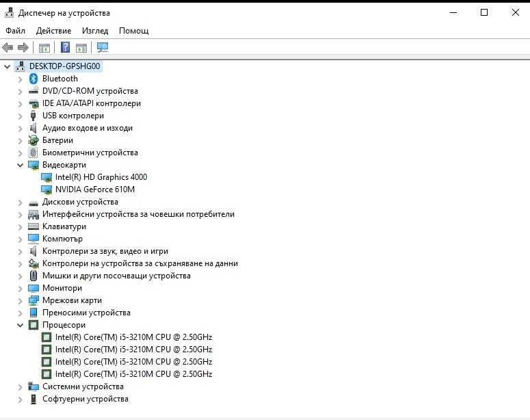Click the Процесори chip icon
Image resolution: width=530 pixels, height=420 pixels.
[x=33, y=325]
